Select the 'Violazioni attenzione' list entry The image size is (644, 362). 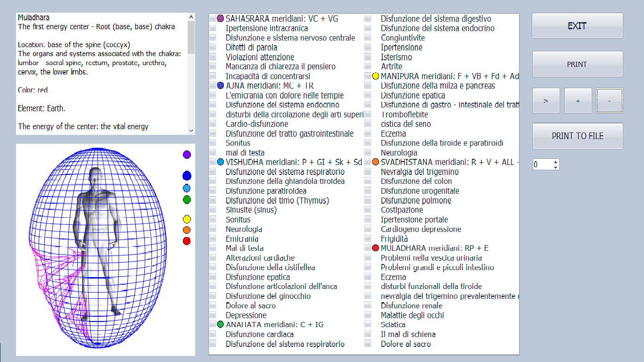point(260,57)
